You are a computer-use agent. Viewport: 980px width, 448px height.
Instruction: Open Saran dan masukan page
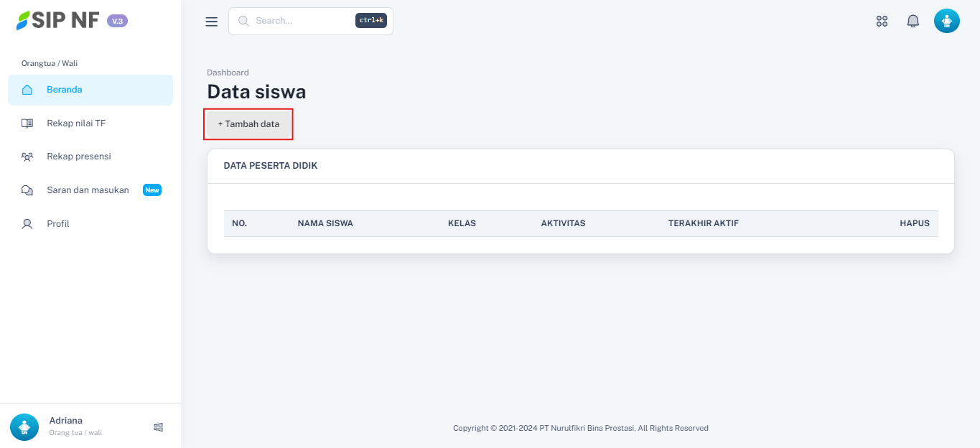[88, 190]
